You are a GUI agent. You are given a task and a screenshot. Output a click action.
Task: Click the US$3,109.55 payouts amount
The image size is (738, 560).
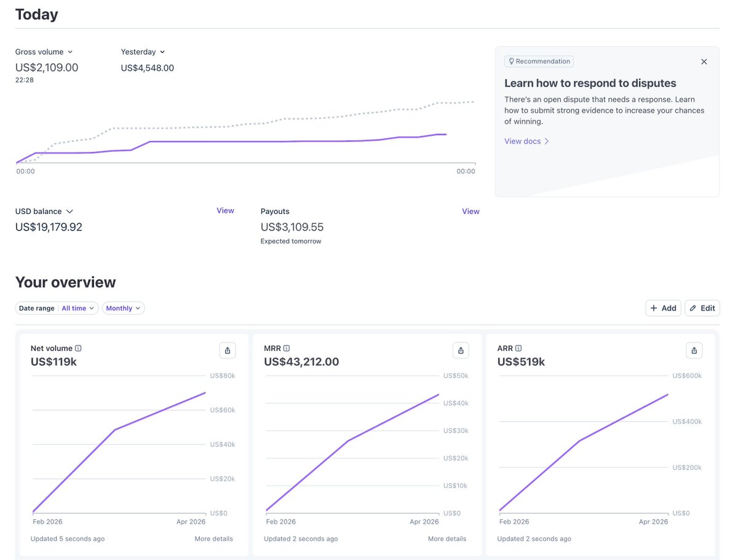pyautogui.click(x=292, y=227)
